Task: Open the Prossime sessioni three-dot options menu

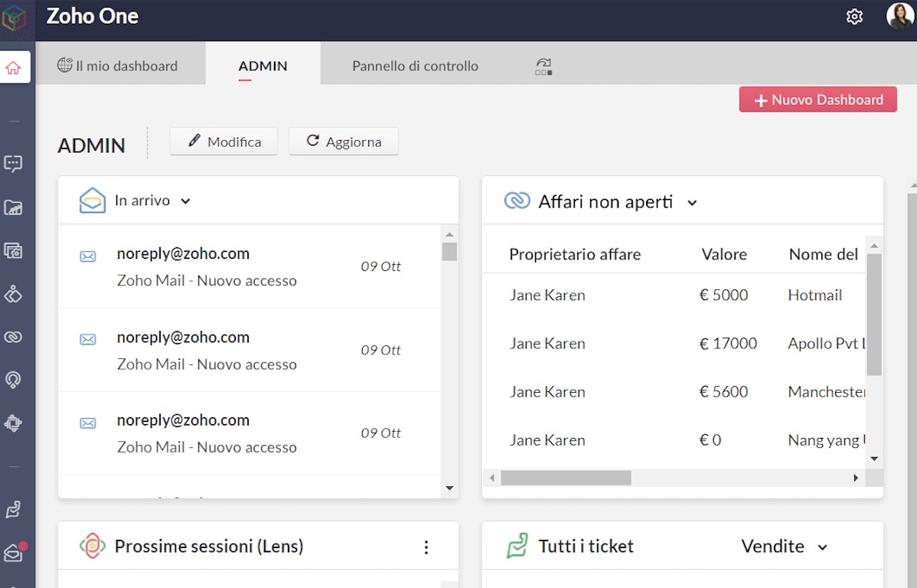Action: pos(426,547)
